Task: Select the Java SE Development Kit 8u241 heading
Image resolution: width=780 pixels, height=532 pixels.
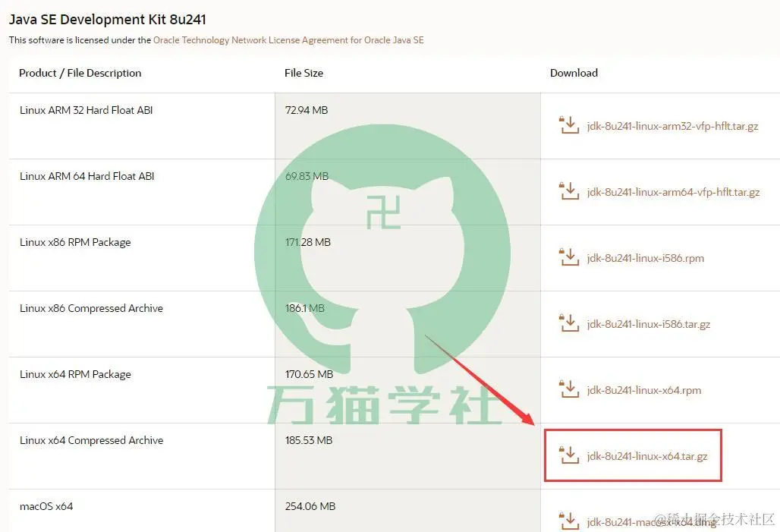Action: pos(108,20)
